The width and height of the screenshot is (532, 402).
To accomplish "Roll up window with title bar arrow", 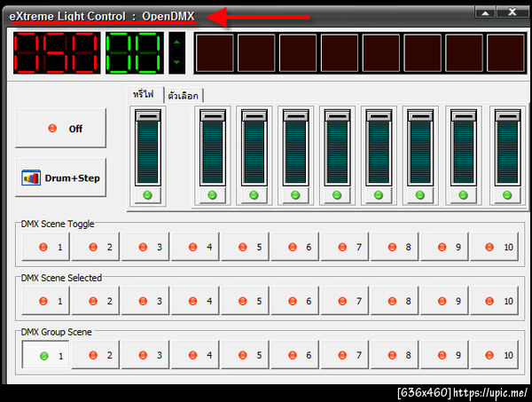I will click(x=485, y=12).
